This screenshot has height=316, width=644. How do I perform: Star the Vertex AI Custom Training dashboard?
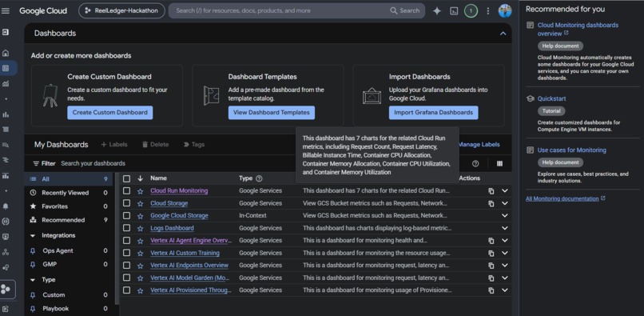(140, 254)
